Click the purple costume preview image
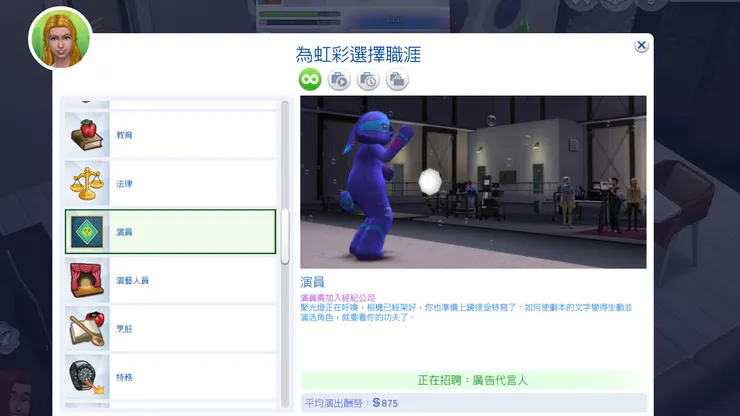The height and width of the screenshot is (416, 740). pos(473,182)
